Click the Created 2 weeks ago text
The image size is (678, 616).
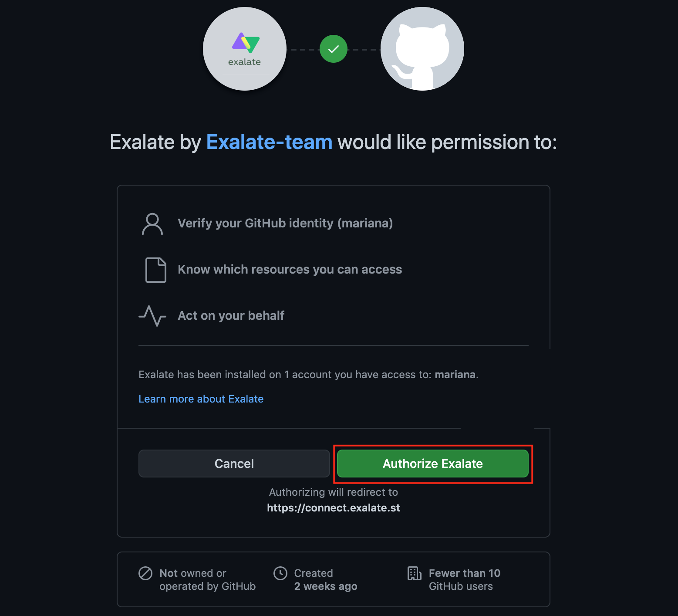(x=326, y=580)
